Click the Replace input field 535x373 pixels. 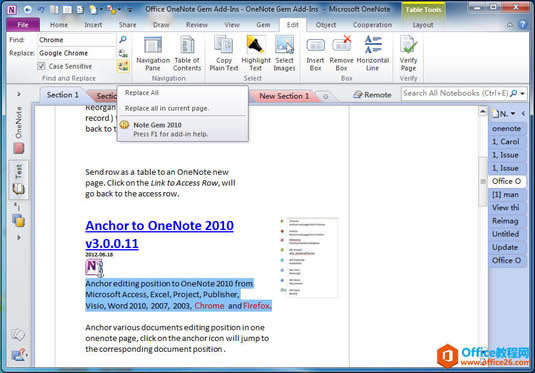click(77, 53)
